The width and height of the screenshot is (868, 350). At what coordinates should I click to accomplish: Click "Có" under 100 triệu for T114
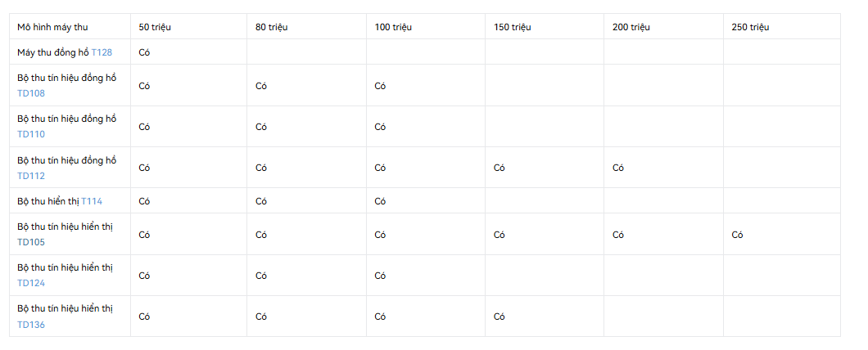[x=380, y=201]
